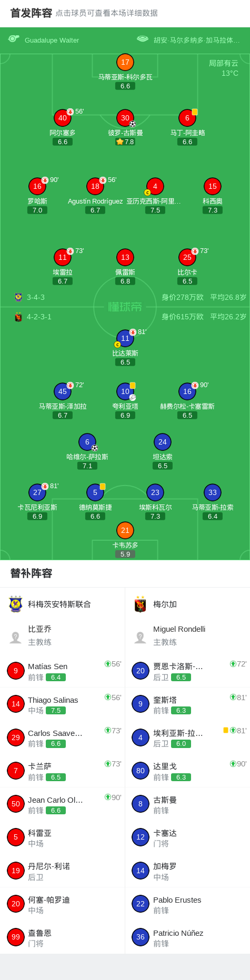Viewport: 250px width, 980px height.
Task: Click the 梅尔加 team crest in substitutes
Action: (x=140, y=604)
